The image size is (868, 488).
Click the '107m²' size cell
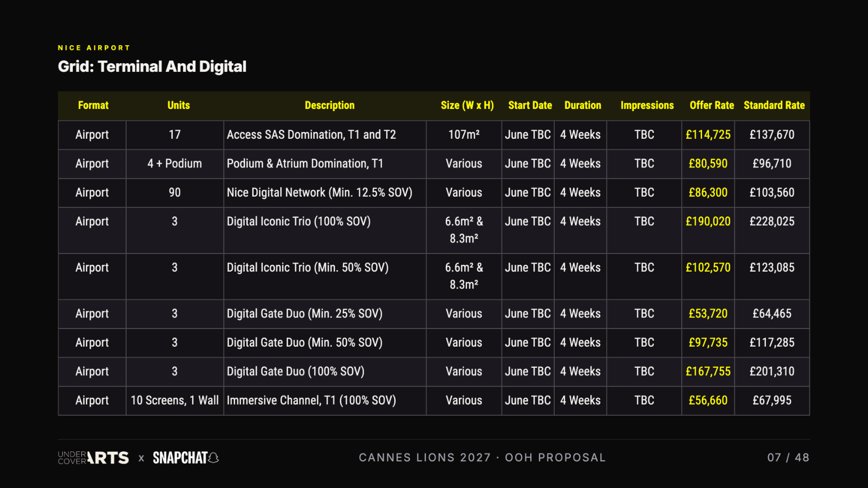coord(464,135)
